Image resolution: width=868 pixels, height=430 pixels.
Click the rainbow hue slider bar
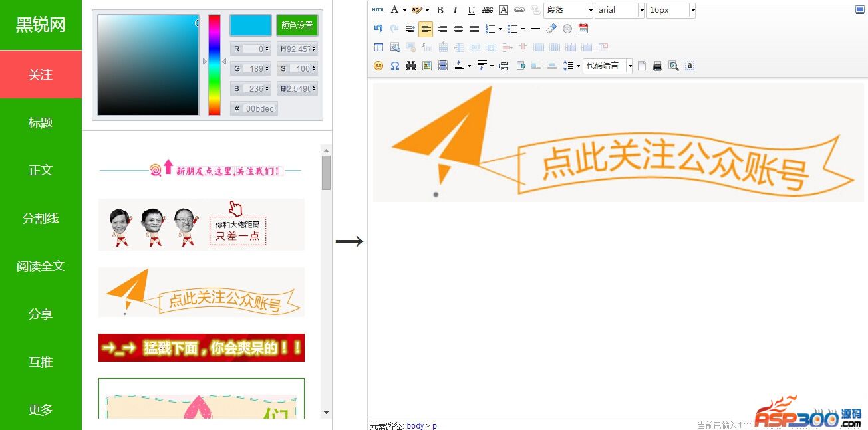tap(214, 65)
